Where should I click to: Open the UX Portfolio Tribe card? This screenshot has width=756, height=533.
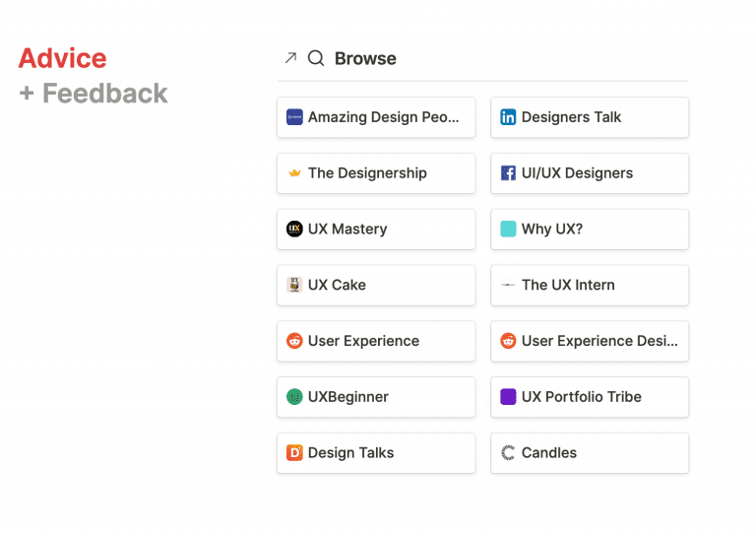click(590, 397)
